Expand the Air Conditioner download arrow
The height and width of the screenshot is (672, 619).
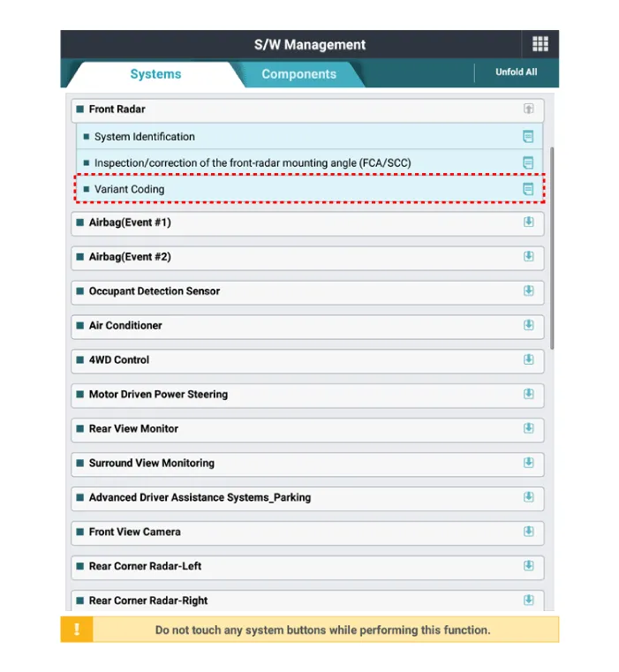click(528, 326)
